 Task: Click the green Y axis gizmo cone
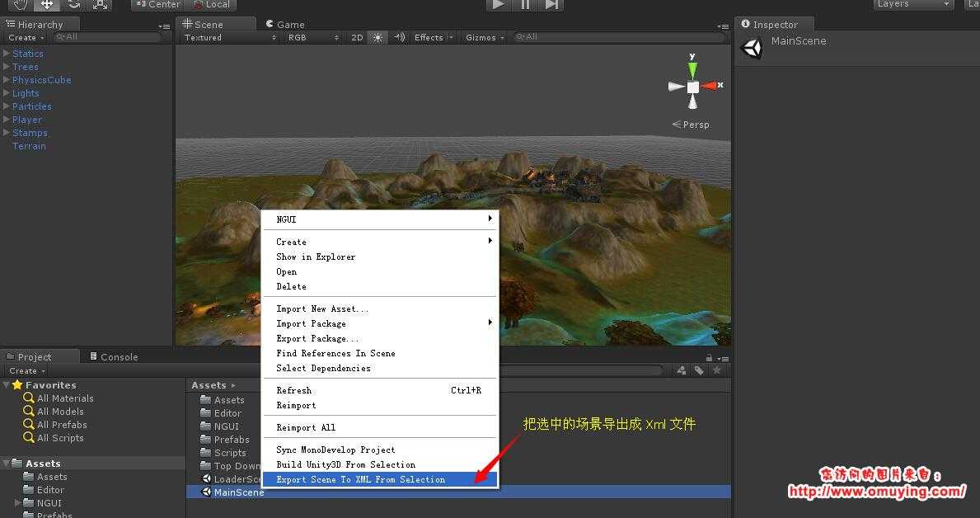coord(692,69)
